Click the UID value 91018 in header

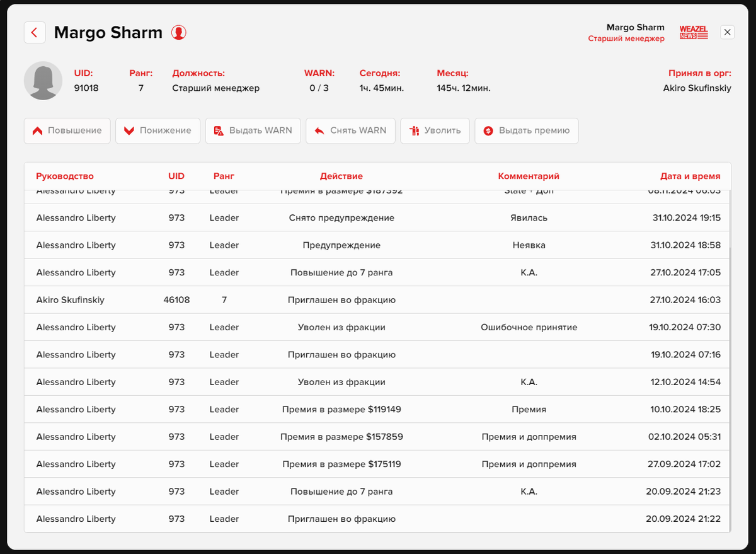pos(86,88)
